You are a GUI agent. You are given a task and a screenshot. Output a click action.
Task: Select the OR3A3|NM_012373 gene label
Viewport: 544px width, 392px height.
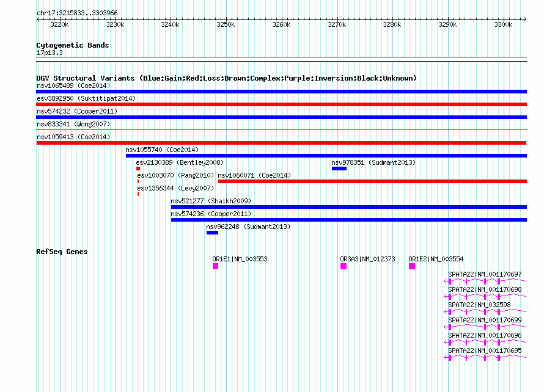[367, 259]
